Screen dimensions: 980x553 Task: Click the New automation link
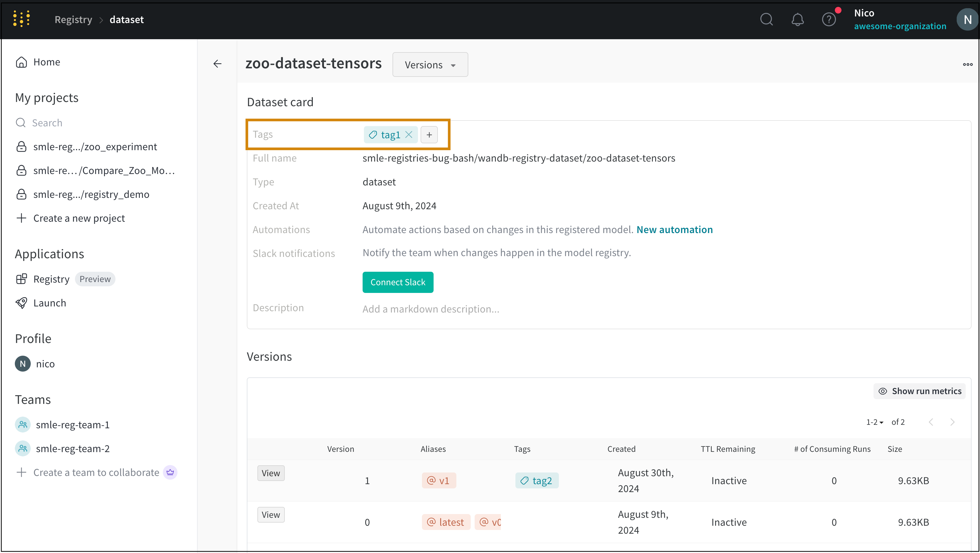coord(675,229)
